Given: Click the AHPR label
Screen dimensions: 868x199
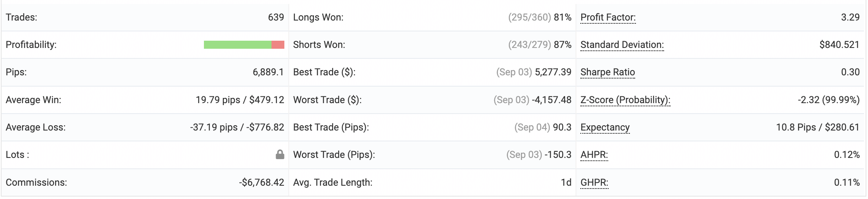Looking at the screenshot, I should 594,155.
